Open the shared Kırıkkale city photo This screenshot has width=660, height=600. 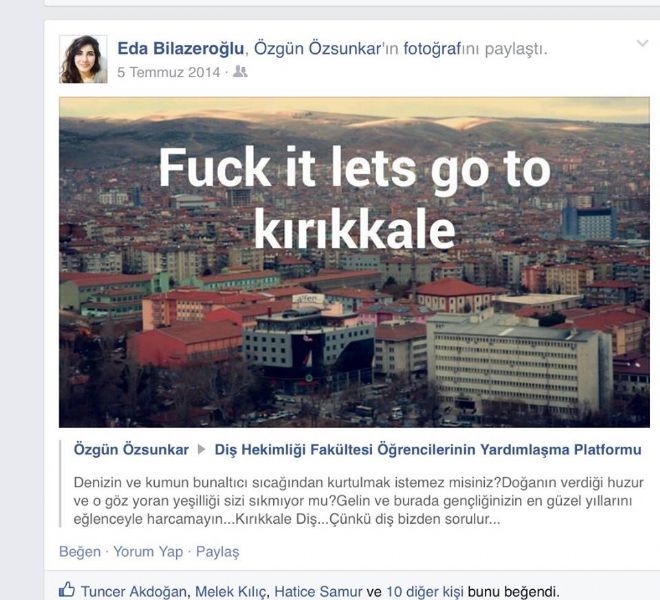point(354,262)
